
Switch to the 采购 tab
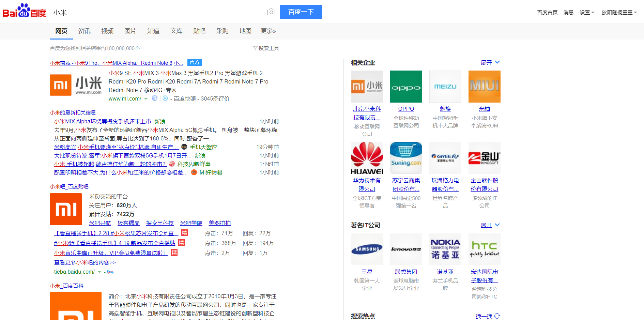coord(222,31)
